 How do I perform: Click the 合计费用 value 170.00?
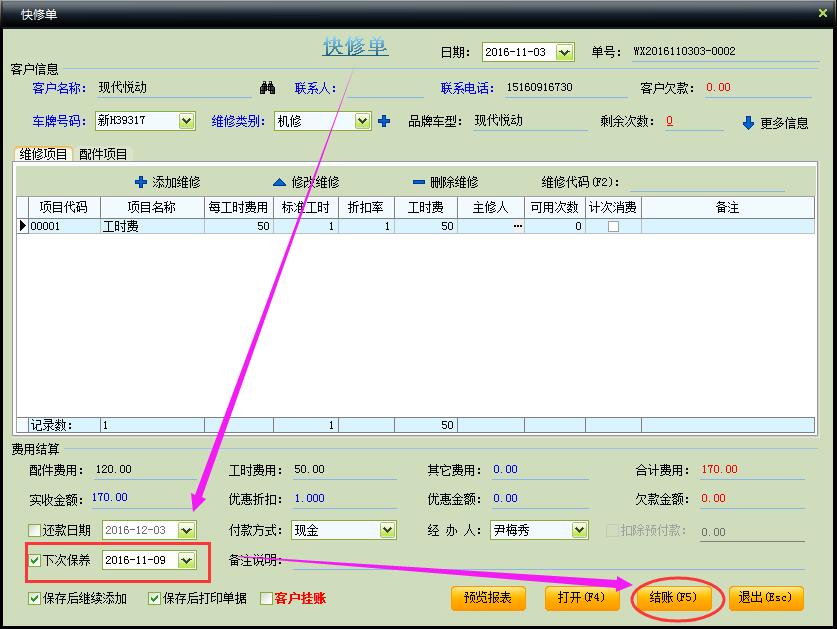point(719,469)
